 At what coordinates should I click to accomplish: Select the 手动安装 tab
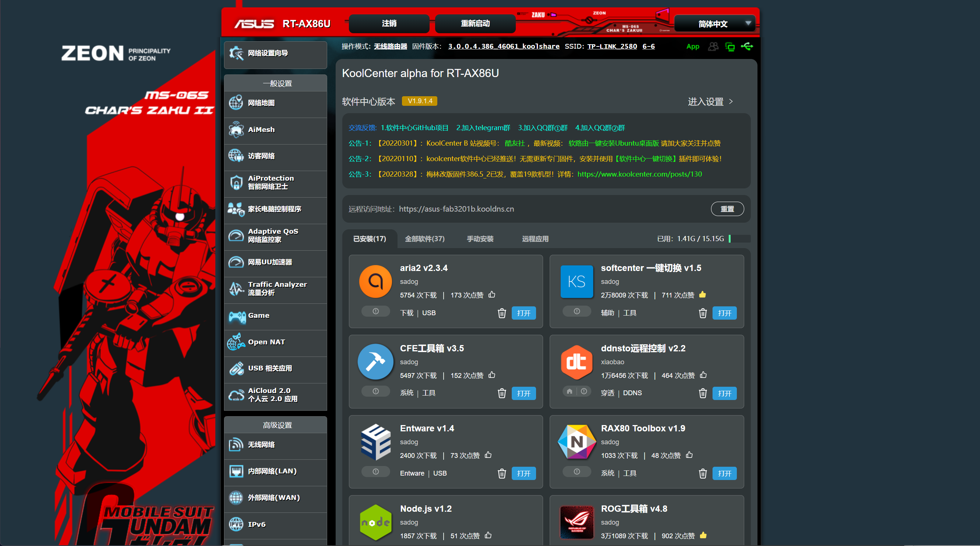point(480,239)
